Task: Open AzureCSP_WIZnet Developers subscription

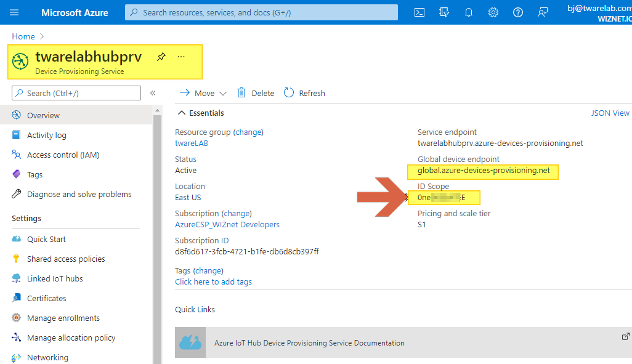Action: (227, 225)
